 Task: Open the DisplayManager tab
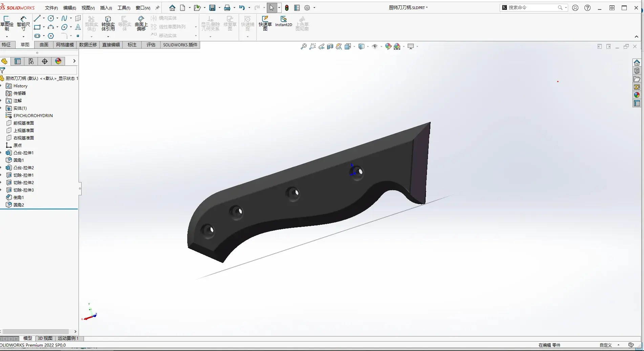[58, 61]
